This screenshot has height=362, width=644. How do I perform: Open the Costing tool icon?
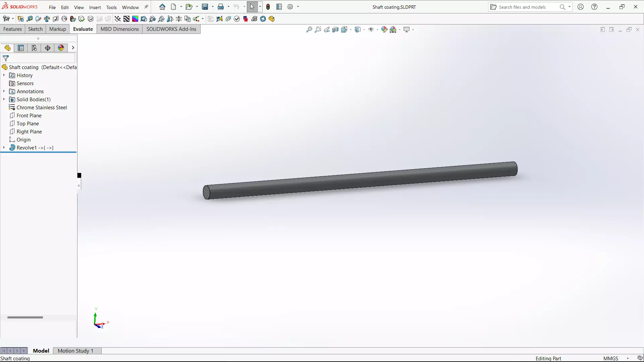pyautogui.click(x=254, y=19)
